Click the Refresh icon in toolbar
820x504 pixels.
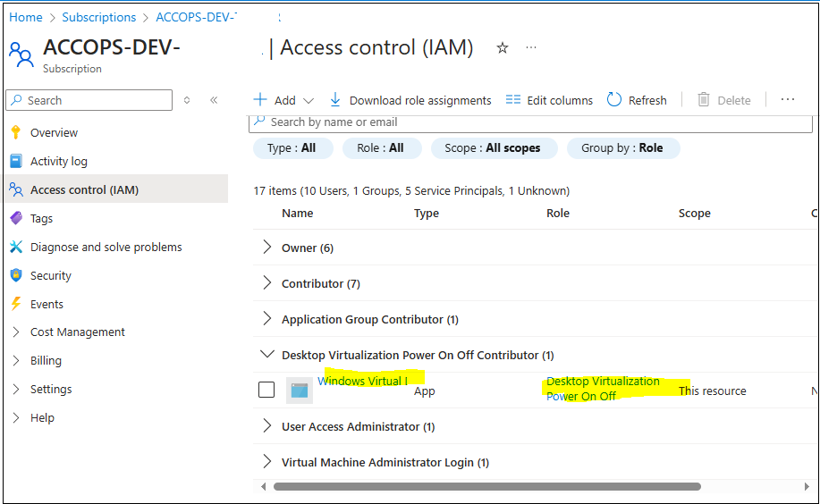point(614,100)
